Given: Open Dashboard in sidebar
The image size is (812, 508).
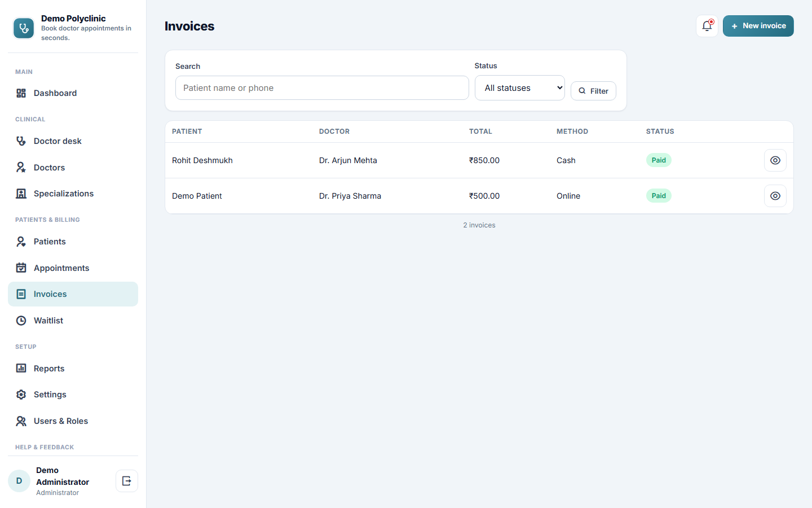Looking at the screenshot, I should pyautogui.click(x=73, y=93).
